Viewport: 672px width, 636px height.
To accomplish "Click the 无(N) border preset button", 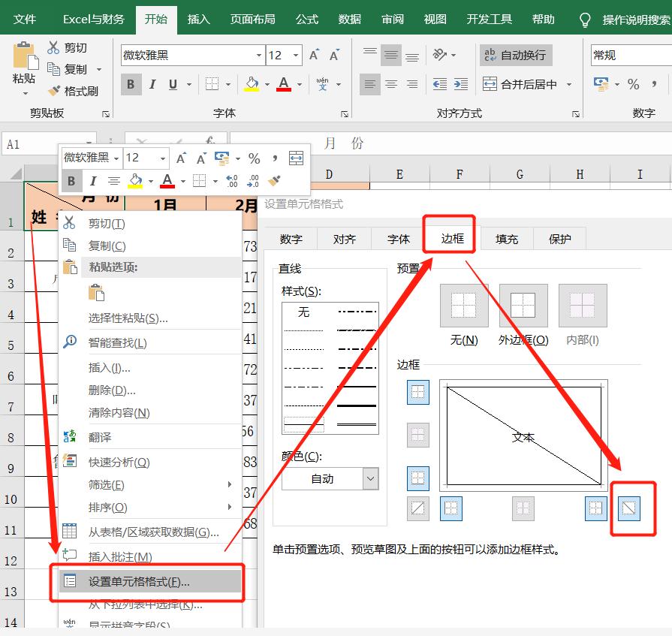I will point(463,306).
